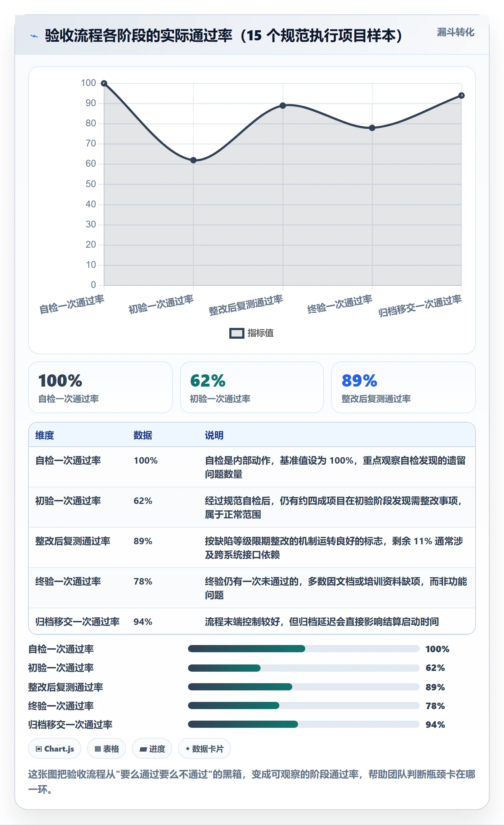
Task: Click the 初验一次通过率 progress bar
Action: click(x=303, y=668)
